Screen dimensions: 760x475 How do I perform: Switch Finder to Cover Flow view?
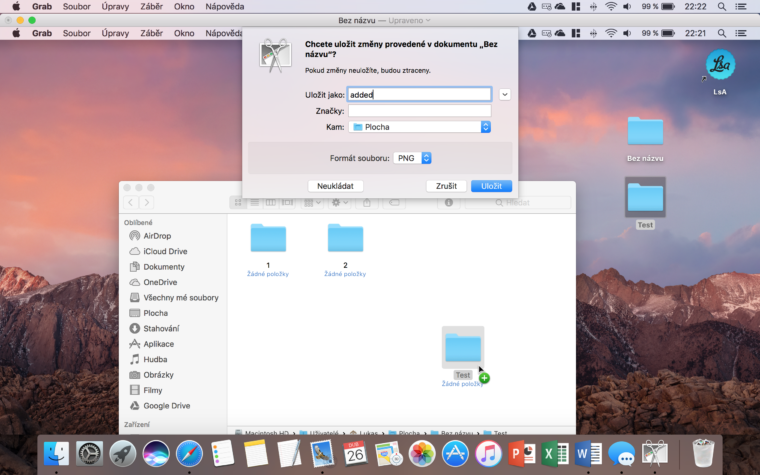tap(287, 203)
